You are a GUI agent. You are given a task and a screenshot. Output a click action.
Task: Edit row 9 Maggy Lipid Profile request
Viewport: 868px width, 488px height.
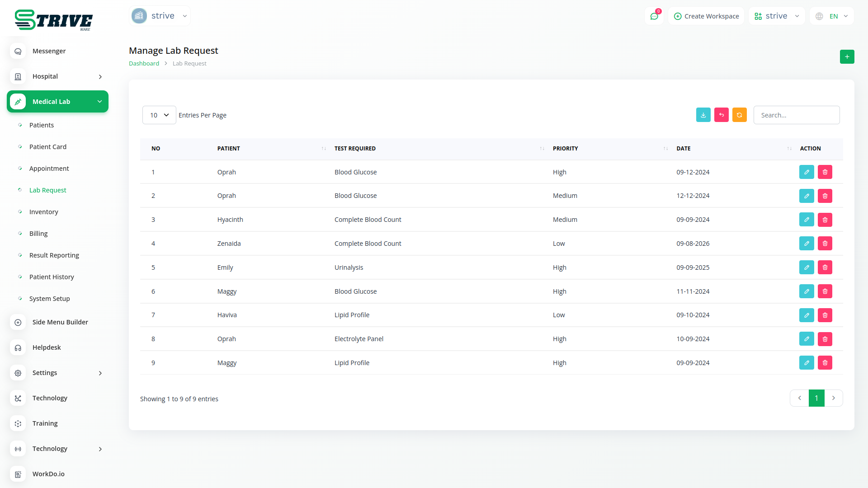pyautogui.click(x=806, y=363)
